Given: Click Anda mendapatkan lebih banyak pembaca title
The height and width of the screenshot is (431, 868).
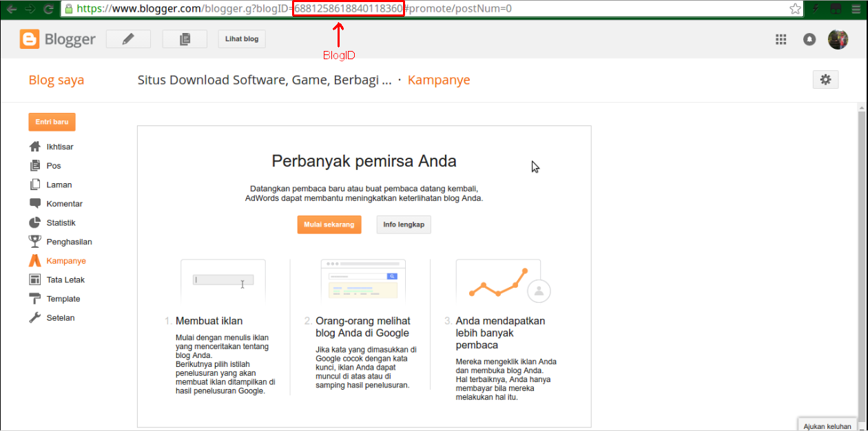Looking at the screenshot, I should point(500,333).
